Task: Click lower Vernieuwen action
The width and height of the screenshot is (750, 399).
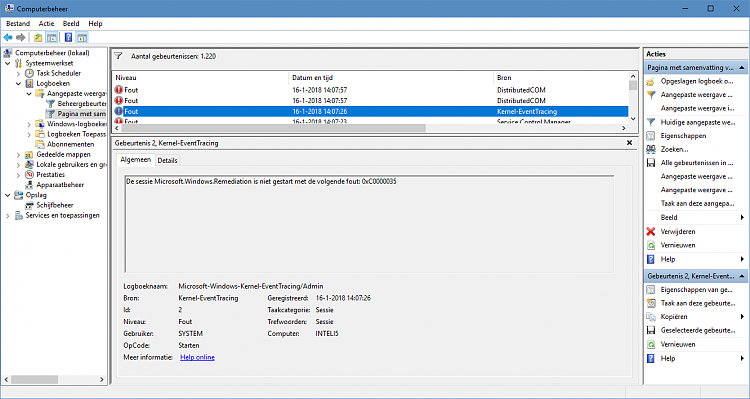Action: click(x=678, y=344)
